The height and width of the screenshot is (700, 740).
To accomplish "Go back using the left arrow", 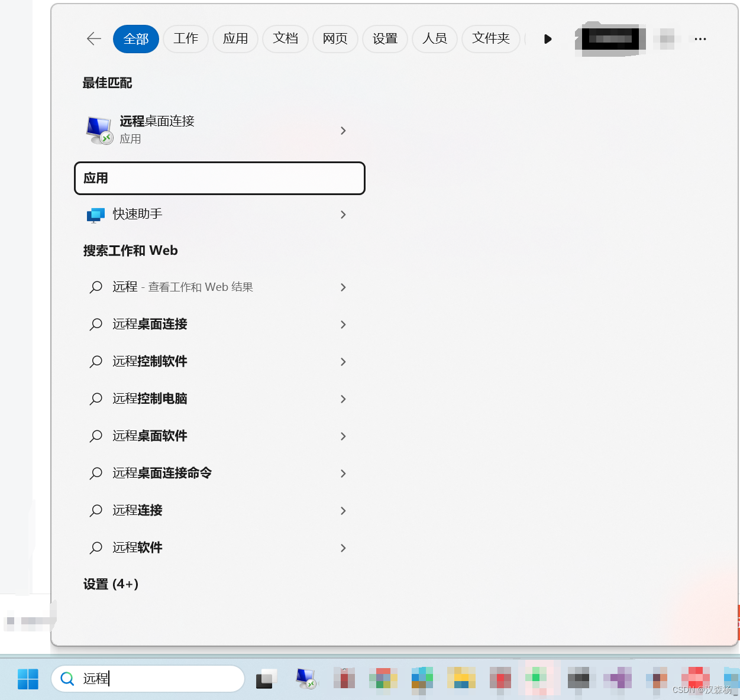I will 94,39.
